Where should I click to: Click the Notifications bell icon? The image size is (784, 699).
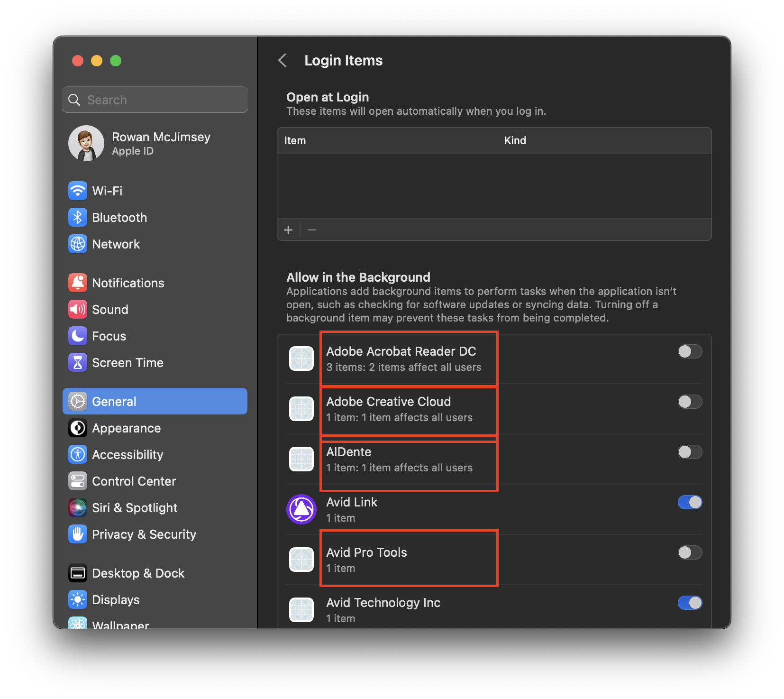[78, 283]
